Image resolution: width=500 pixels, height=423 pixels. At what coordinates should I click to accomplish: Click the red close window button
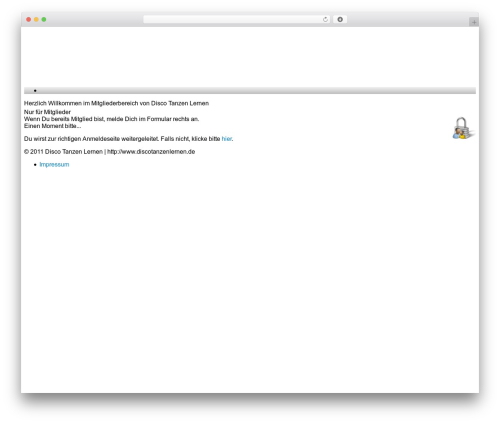coord(29,20)
